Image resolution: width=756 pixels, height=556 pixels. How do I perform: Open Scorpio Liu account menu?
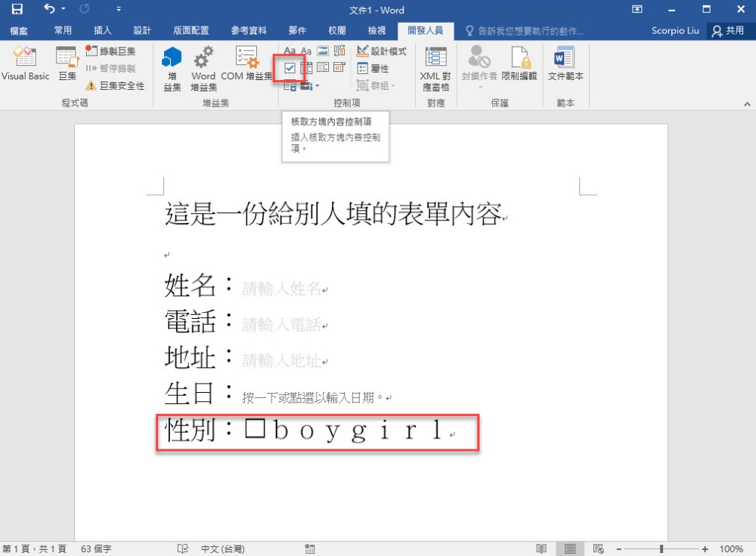[x=674, y=31]
